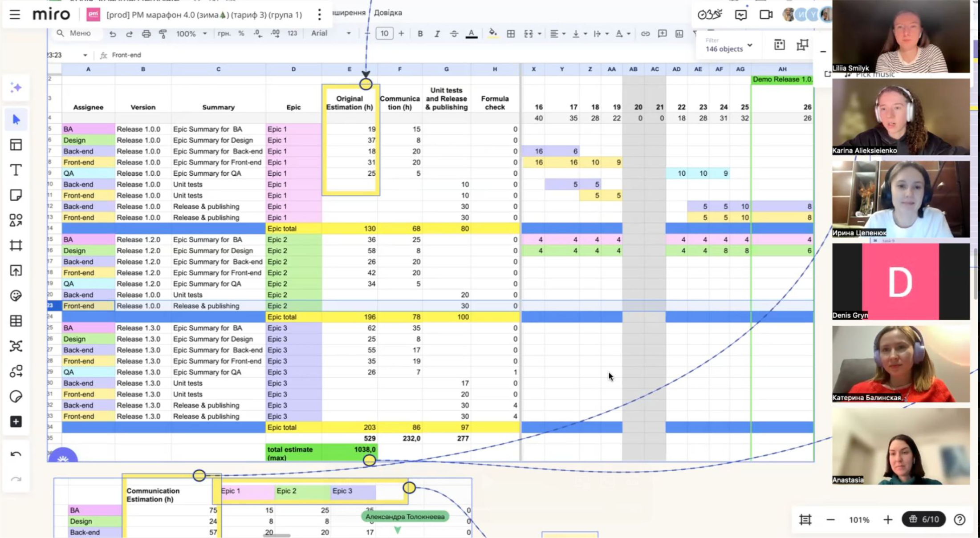This screenshot has height=538, width=980.
Task: Open board options three-dot menu
Action: click(319, 15)
